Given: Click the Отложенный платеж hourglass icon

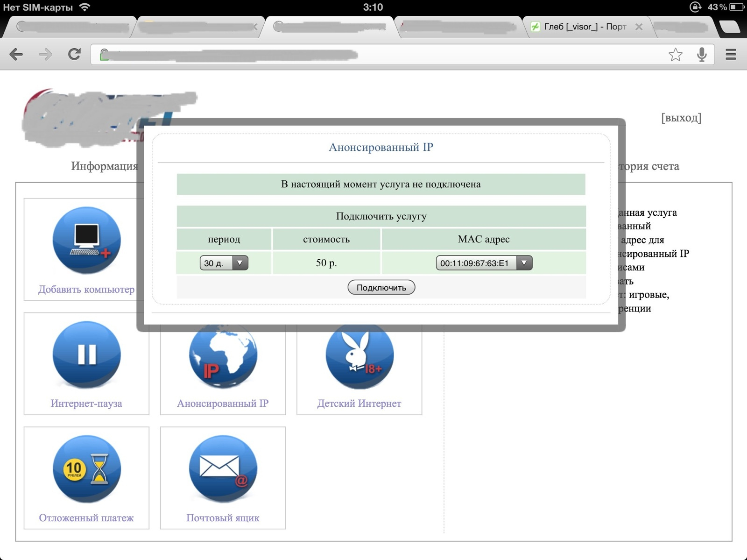Looking at the screenshot, I should 87,469.
